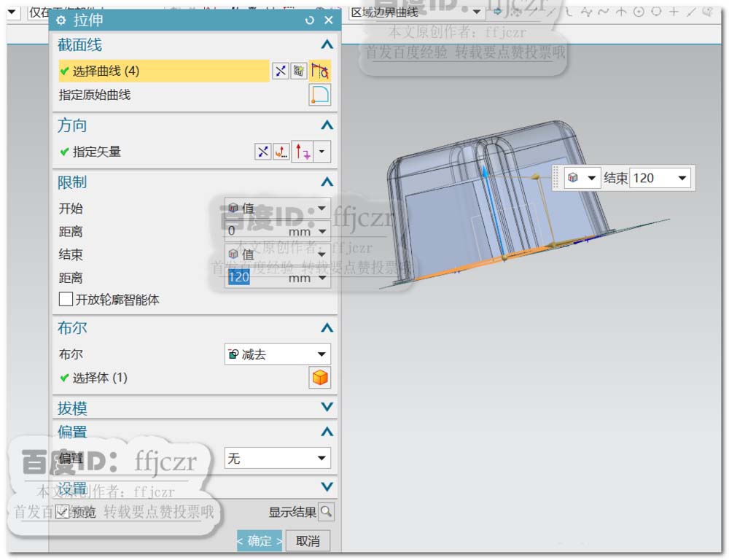
Task: Collapse the 限制 section
Action: (x=327, y=182)
